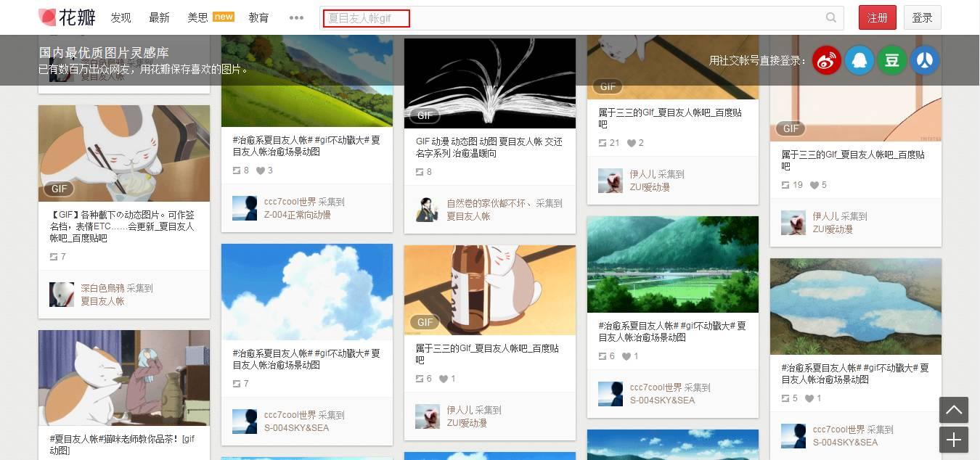Click the repin count 19 icon
This screenshot has width=980, height=460.
(785, 185)
